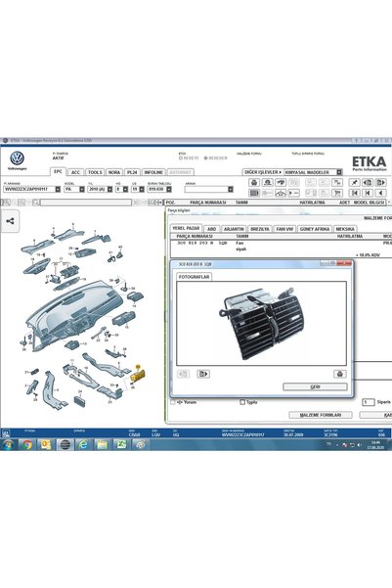This screenshot has width=392, height=588.
Task: Open the TOOLS tab
Action: (95, 172)
